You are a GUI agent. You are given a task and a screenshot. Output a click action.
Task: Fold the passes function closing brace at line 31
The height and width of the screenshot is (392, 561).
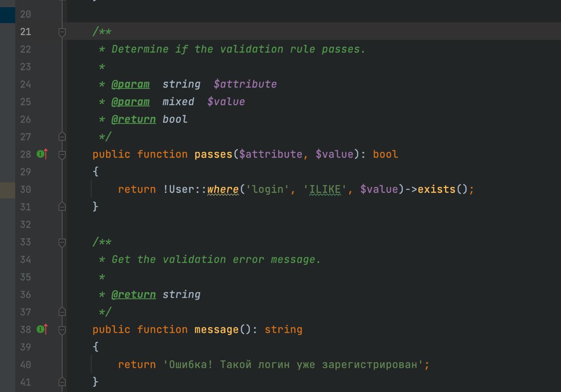click(62, 207)
